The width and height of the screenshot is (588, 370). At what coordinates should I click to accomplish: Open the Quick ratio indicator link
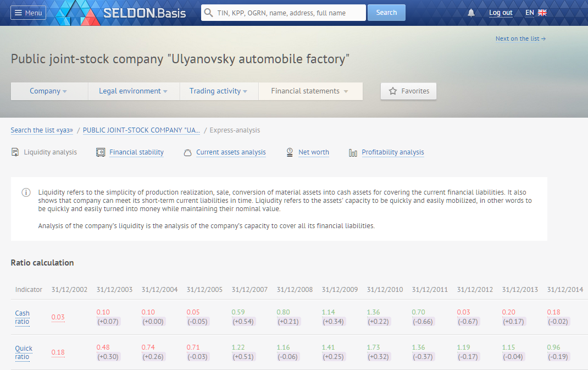tap(24, 352)
